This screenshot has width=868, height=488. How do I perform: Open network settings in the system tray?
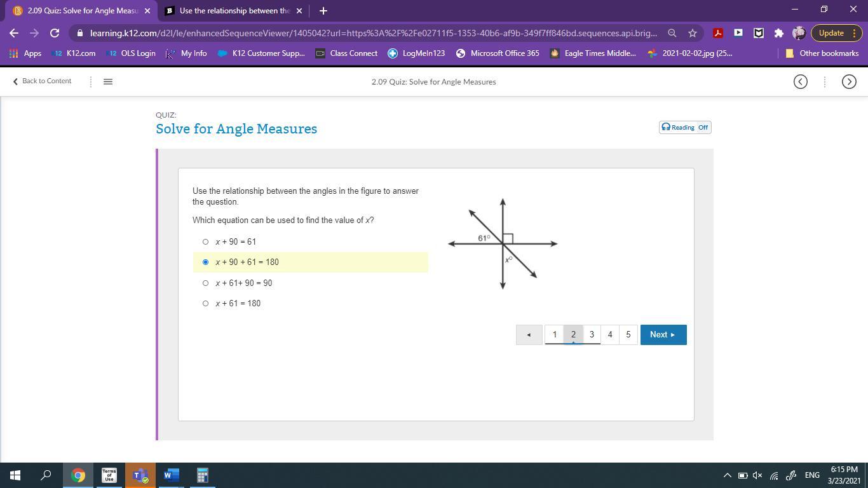point(774,475)
